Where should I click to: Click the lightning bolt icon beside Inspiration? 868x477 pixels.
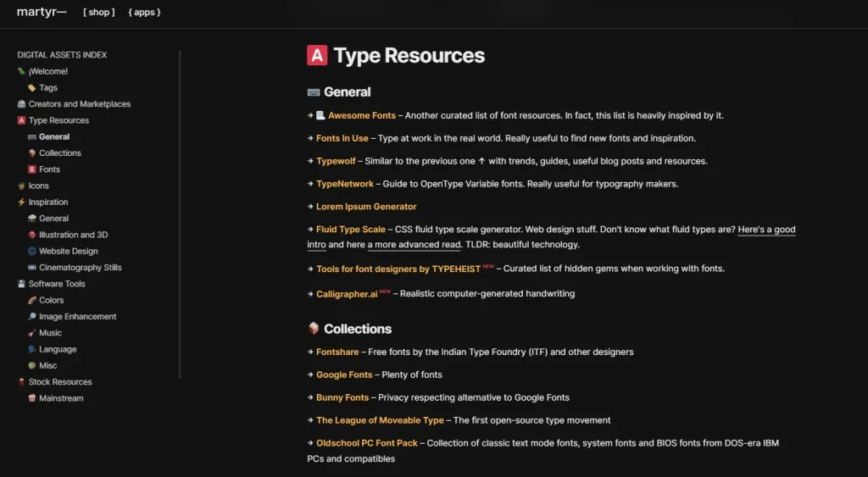pos(21,202)
